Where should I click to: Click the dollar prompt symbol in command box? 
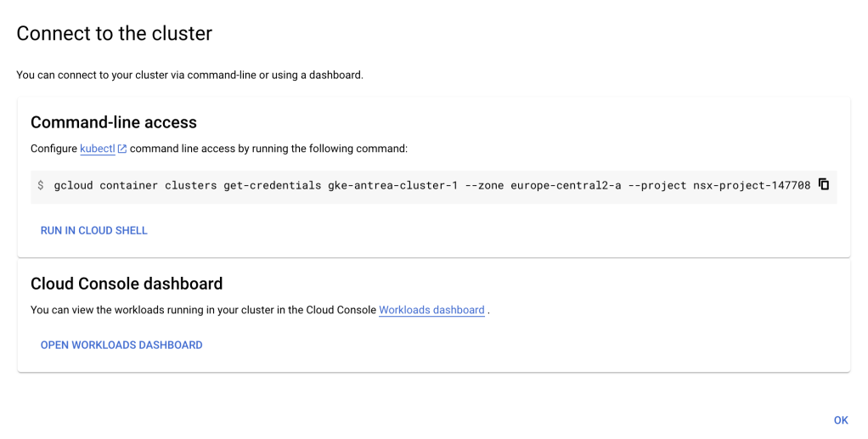41,185
